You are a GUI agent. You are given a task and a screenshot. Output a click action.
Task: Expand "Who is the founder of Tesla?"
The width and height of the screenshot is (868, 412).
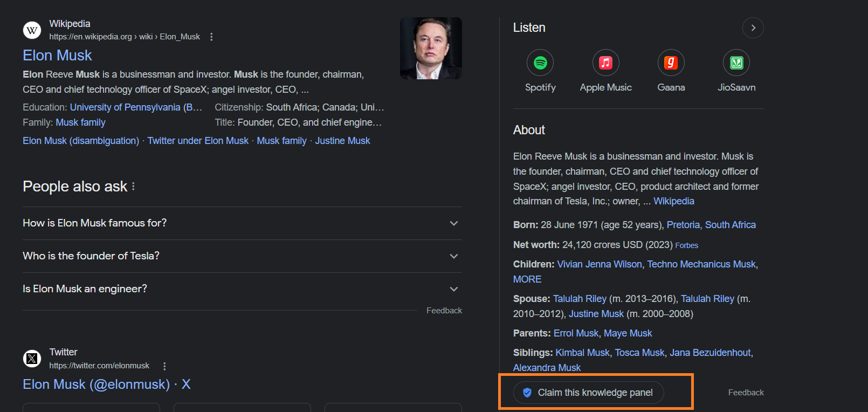[242, 256]
